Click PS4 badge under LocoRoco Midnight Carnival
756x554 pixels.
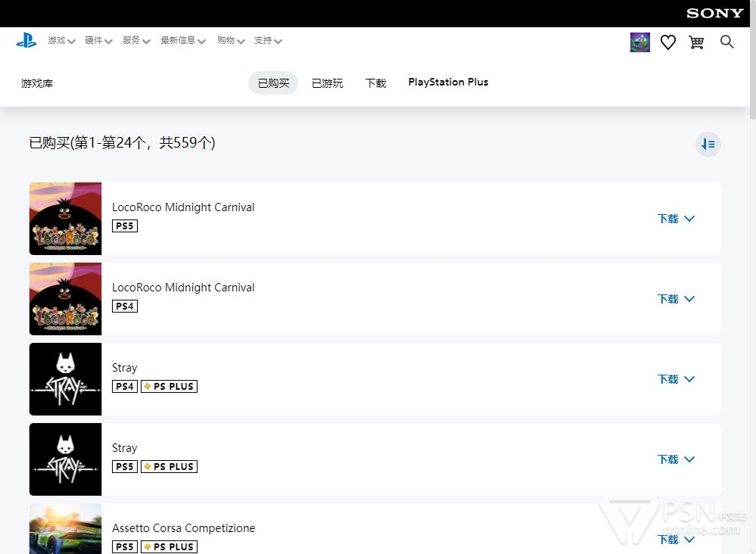click(125, 307)
